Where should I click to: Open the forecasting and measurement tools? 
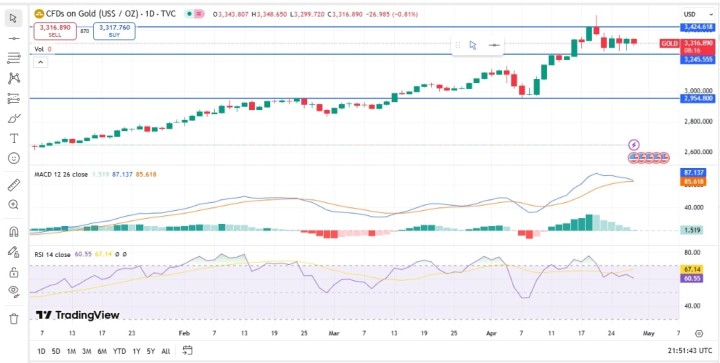[14, 98]
